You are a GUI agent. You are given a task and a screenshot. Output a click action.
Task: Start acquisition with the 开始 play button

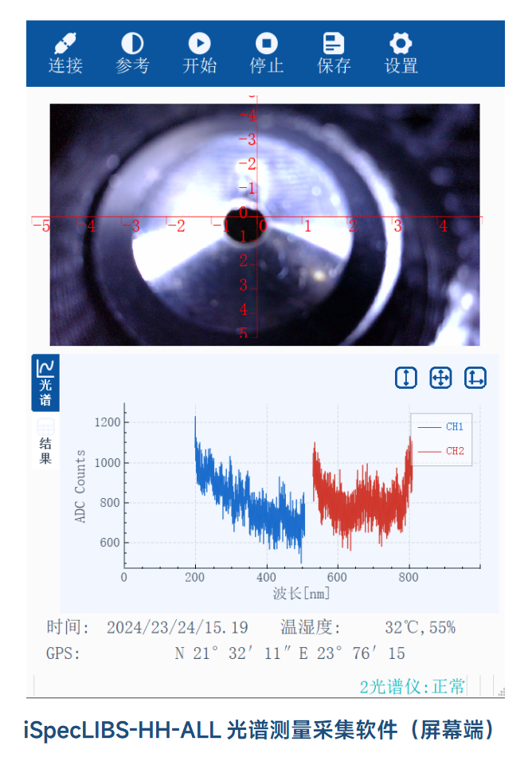(199, 44)
